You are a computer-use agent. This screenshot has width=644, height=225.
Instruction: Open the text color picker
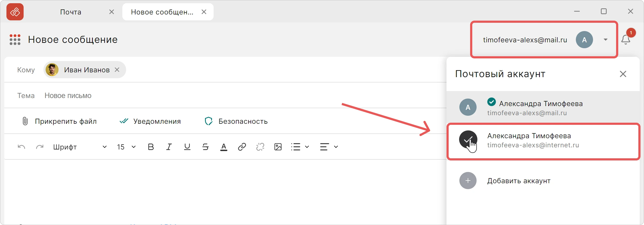224,147
